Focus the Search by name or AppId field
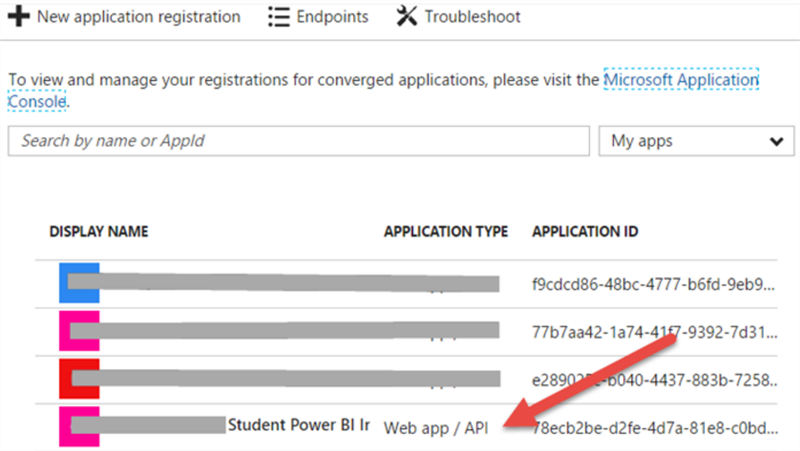The width and height of the screenshot is (800, 451). click(x=298, y=141)
